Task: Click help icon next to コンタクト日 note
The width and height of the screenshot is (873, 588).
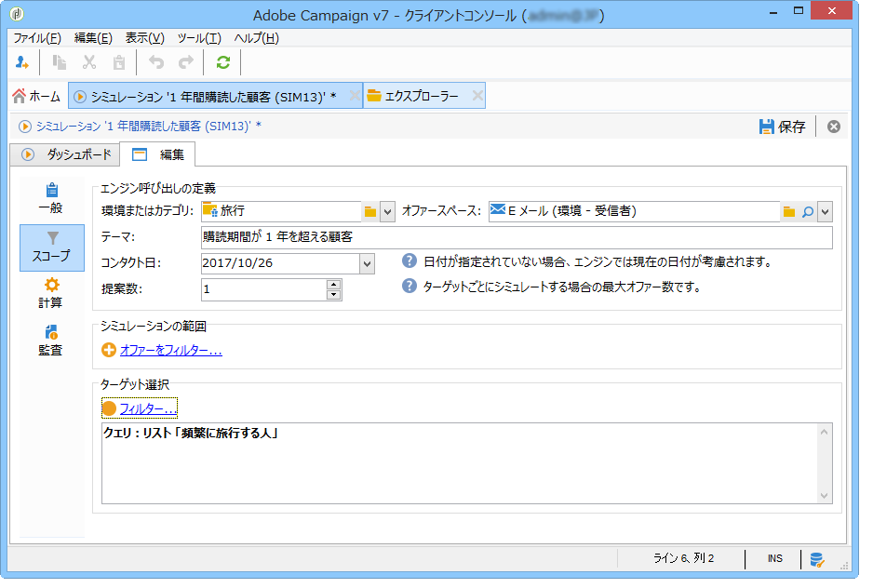Action: point(410,261)
